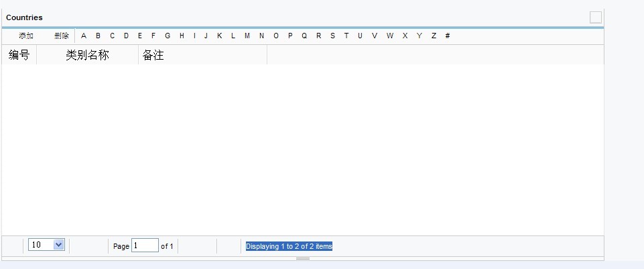
Task: Grab the grid's bottom resize handle
Action: tap(303, 259)
